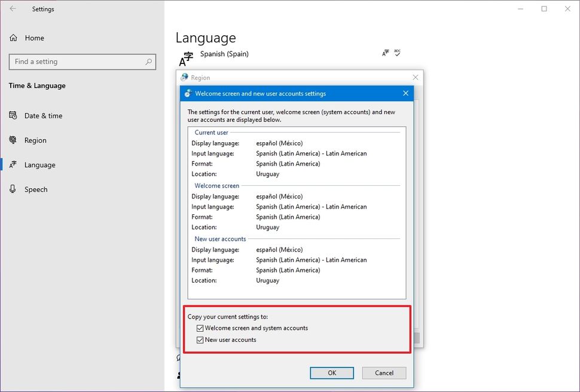Close the Welcome screen settings dialog with X

pyautogui.click(x=405, y=93)
